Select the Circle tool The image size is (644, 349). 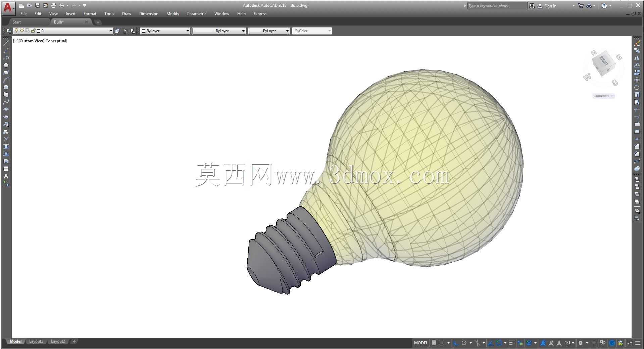coord(6,87)
